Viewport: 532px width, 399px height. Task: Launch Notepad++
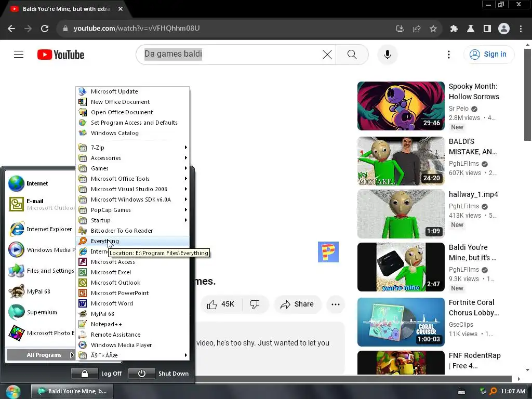[x=132, y=324]
